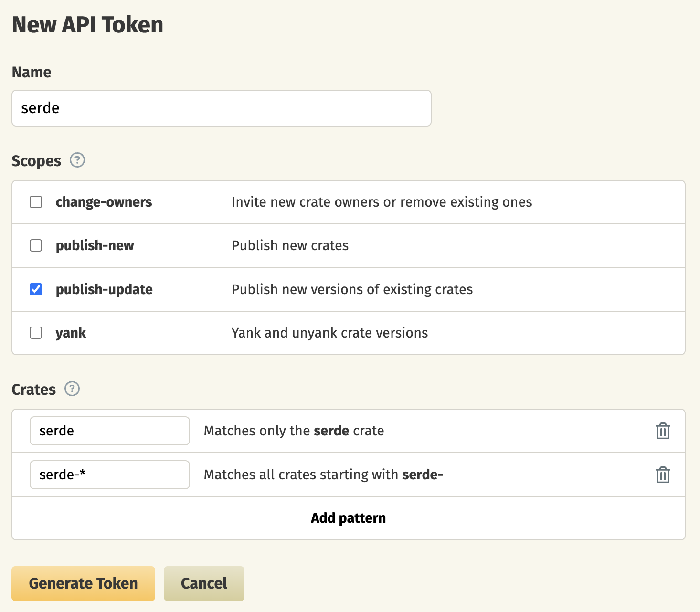
Task: Enable the yank scope checkbox
Action: point(36,333)
